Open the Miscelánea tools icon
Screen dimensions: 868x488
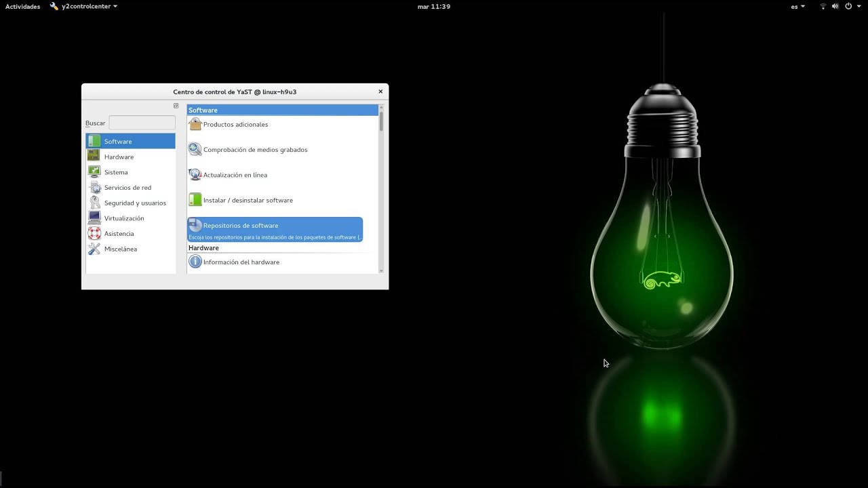pos(94,249)
